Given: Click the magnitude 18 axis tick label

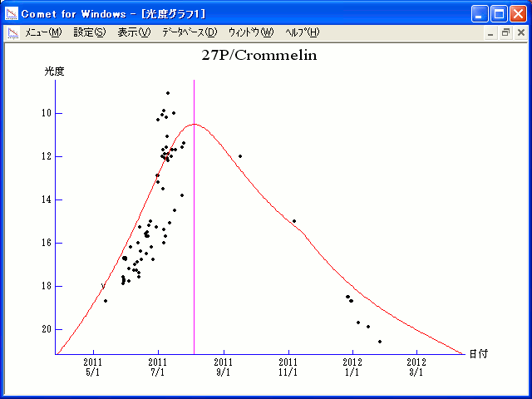Looking at the screenshot, I should [47, 286].
